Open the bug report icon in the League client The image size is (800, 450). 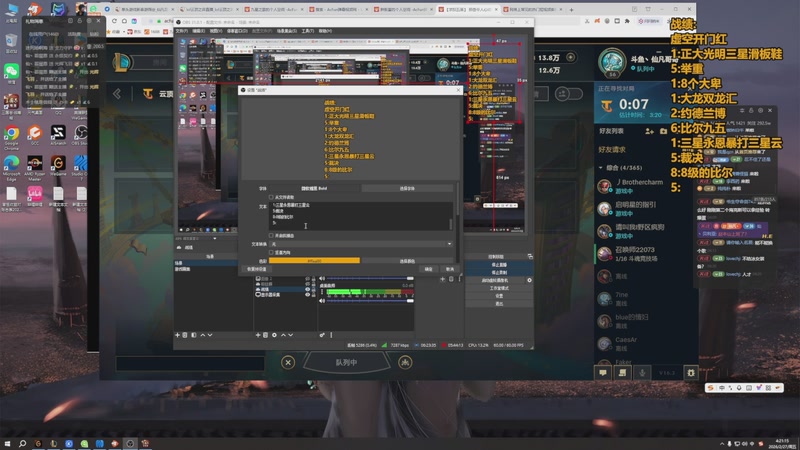click(691, 373)
